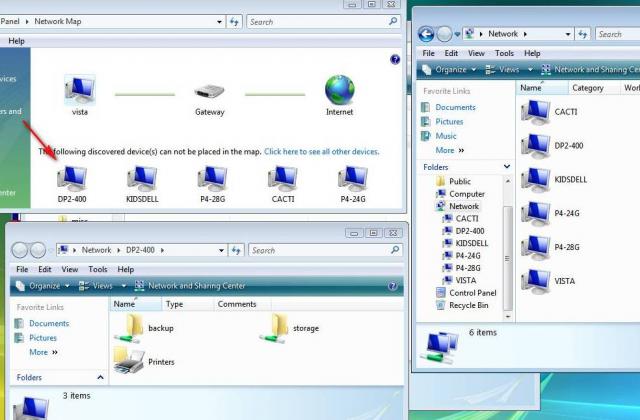Viewport: 640px width, 420px height.
Task: Select the vista computer icon in Network Map
Action: (80, 89)
